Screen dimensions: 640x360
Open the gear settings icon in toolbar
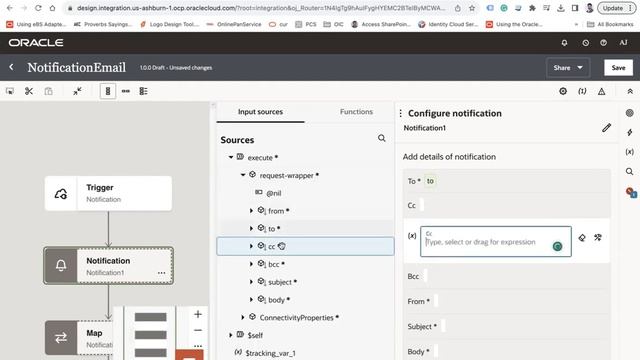(x=563, y=91)
